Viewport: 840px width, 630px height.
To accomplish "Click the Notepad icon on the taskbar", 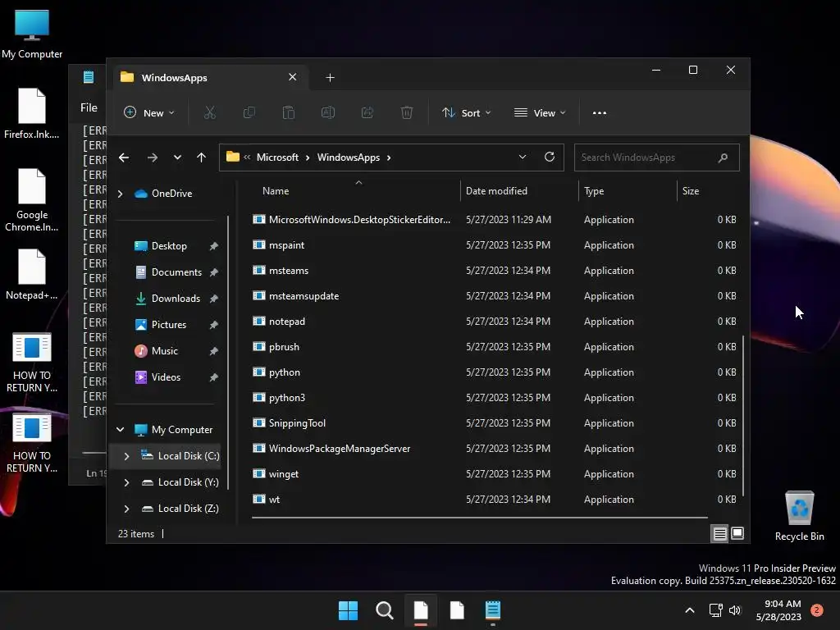I will coord(493,610).
